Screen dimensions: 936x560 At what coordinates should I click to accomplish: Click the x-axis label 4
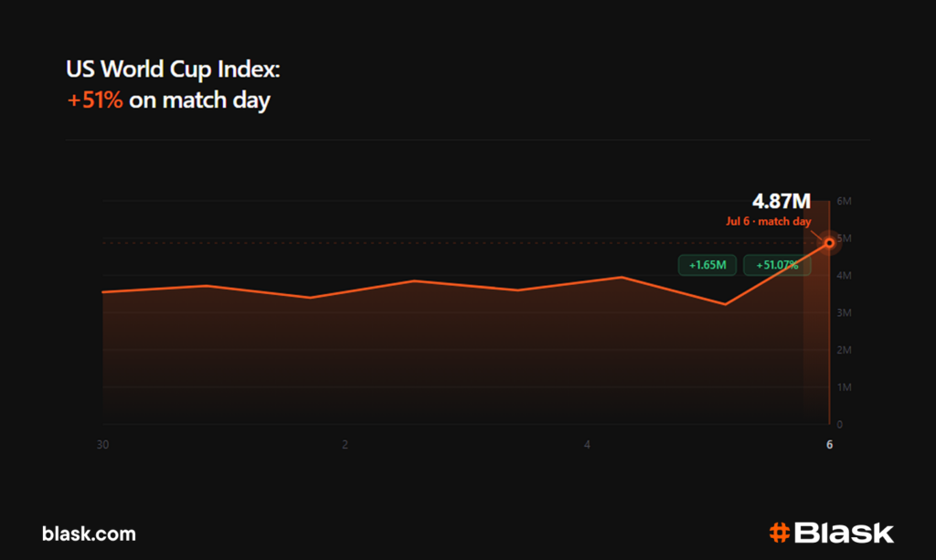[x=588, y=444]
